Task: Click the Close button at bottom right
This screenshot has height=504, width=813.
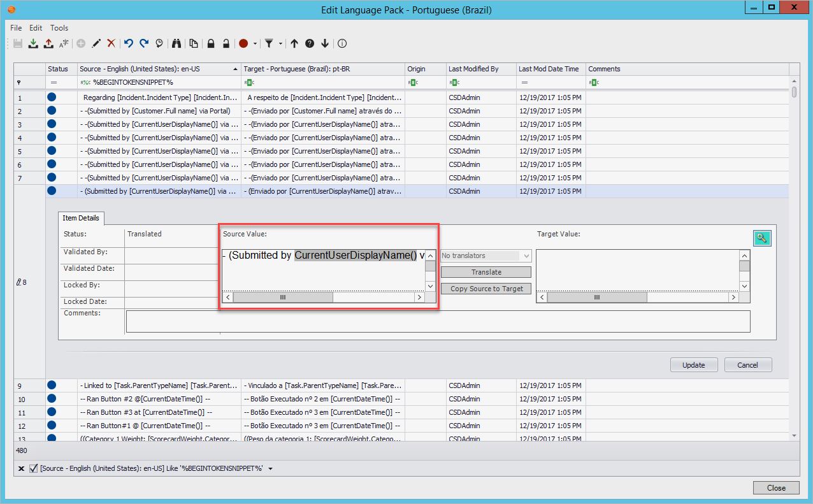Action: click(x=776, y=488)
